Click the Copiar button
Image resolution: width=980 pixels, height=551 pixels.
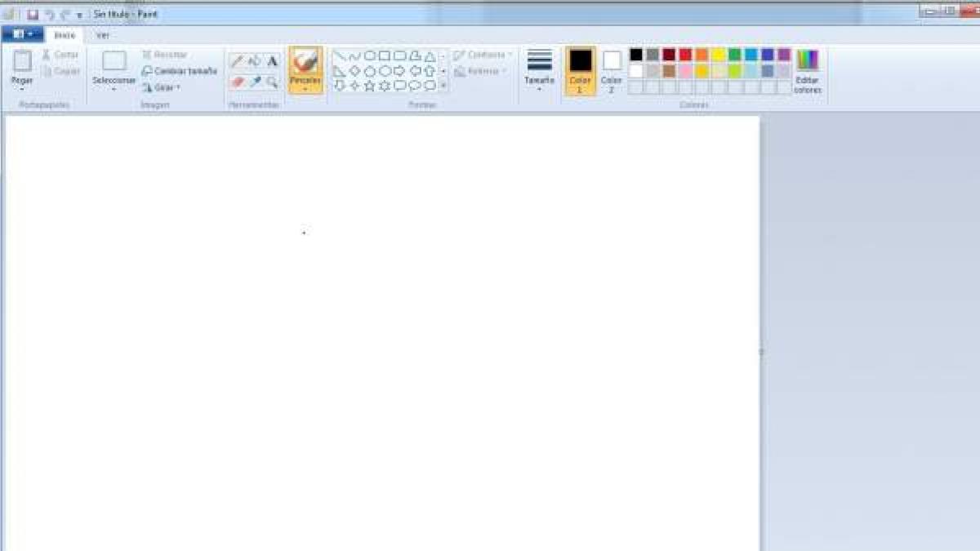coord(60,71)
